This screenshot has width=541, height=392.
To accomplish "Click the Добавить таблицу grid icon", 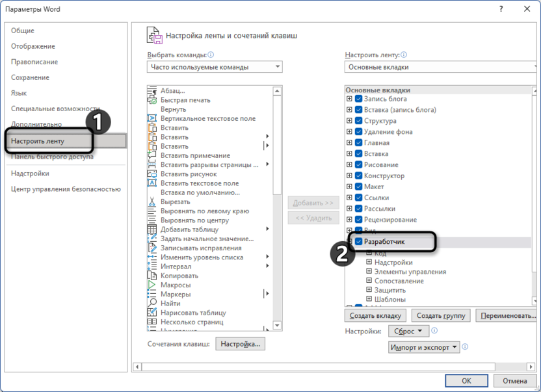I will [x=152, y=230].
